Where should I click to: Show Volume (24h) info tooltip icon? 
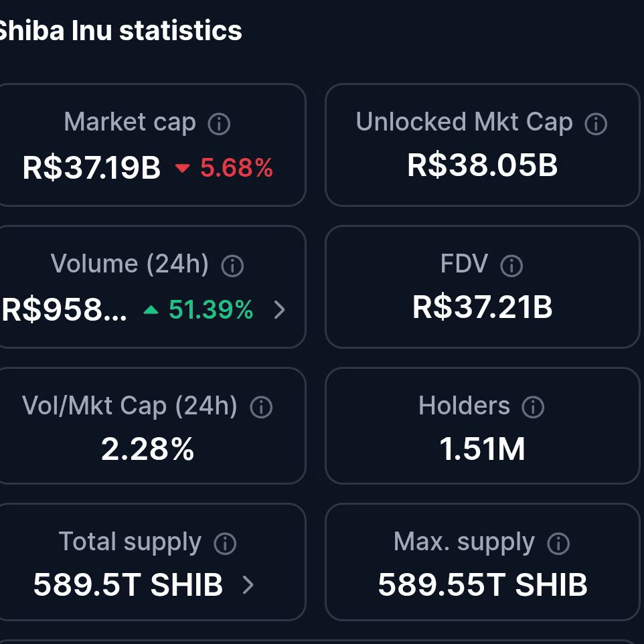point(232,265)
